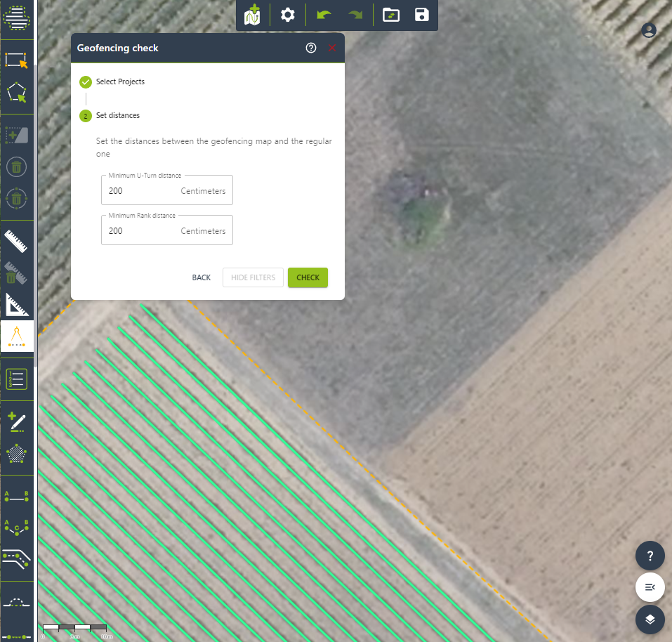Open the Geofencing check help icon
The image size is (672, 642).
coord(311,48)
